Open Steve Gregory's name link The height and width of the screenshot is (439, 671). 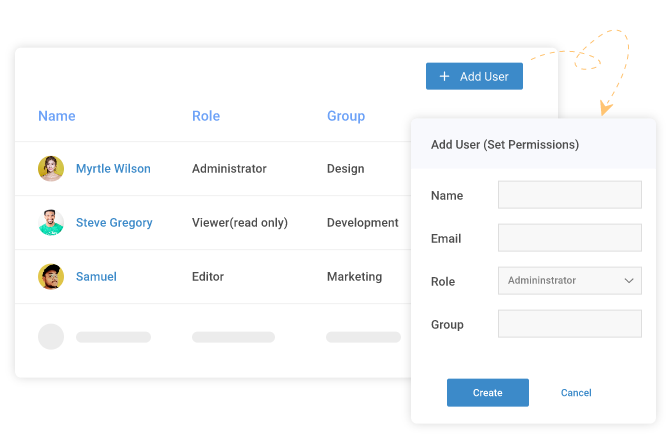(x=114, y=223)
